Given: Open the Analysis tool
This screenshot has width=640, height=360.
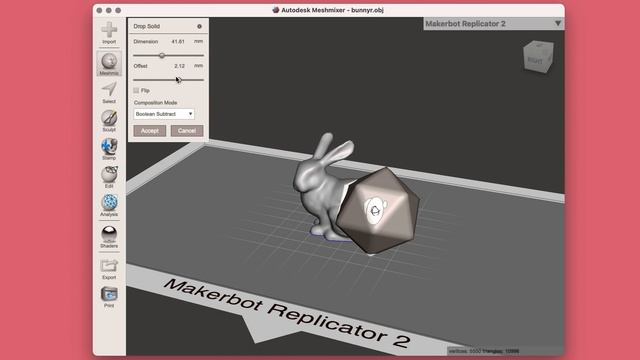Looking at the screenshot, I should point(109,205).
